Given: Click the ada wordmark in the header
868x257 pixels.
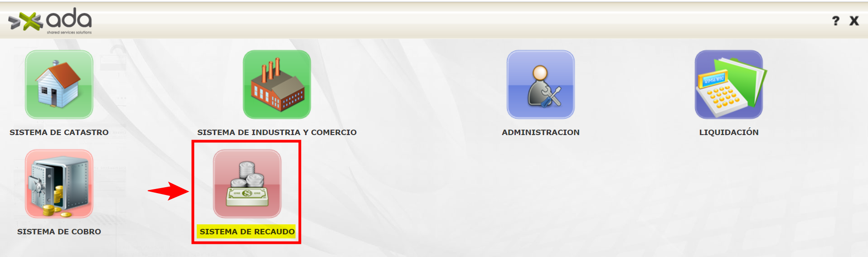Looking at the screenshot, I should point(69,18).
